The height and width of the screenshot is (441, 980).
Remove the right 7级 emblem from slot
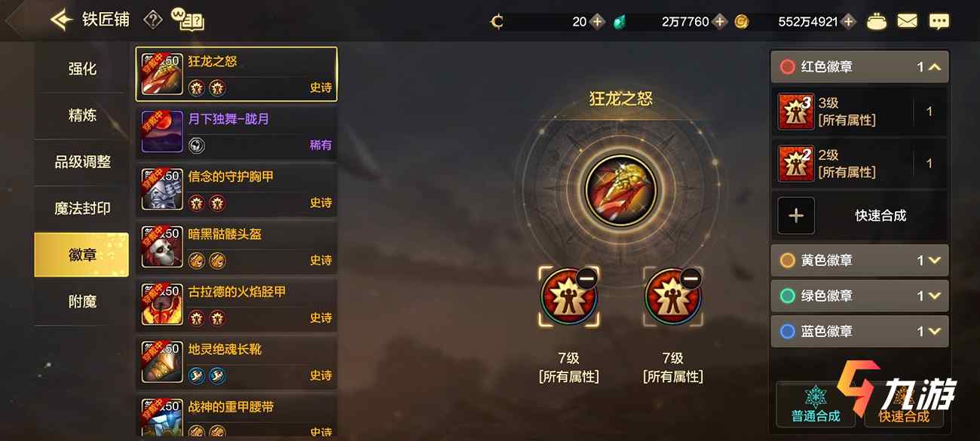[x=691, y=278]
